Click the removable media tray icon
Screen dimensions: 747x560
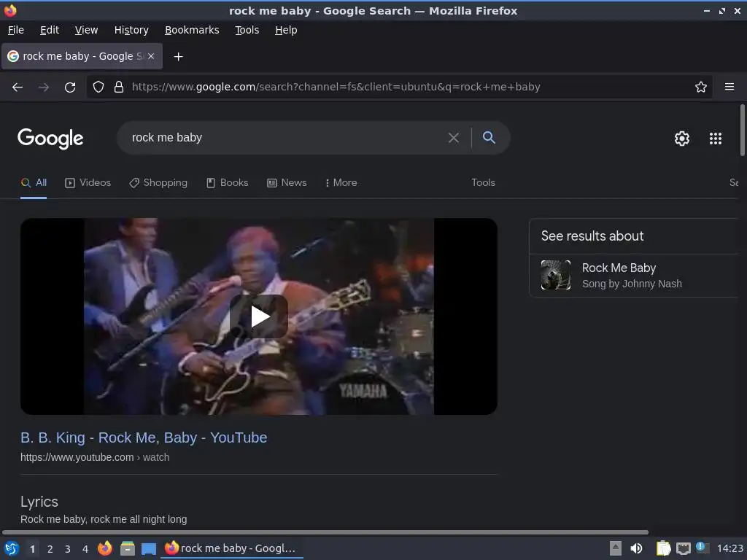pyautogui.click(x=616, y=548)
